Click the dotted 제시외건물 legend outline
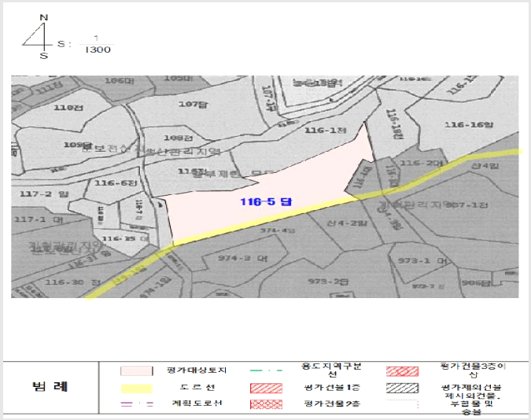Viewport: 531px width, 420px height. click(x=402, y=404)
